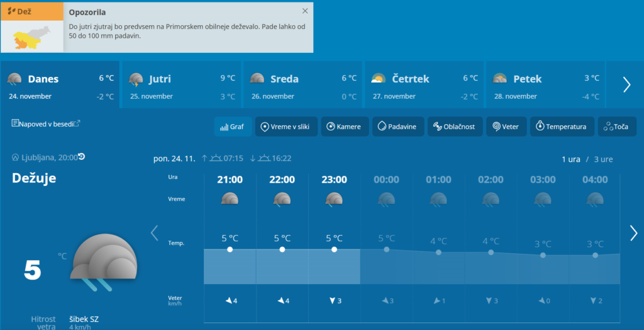Open the Kamere webcam view

[344, 127]
